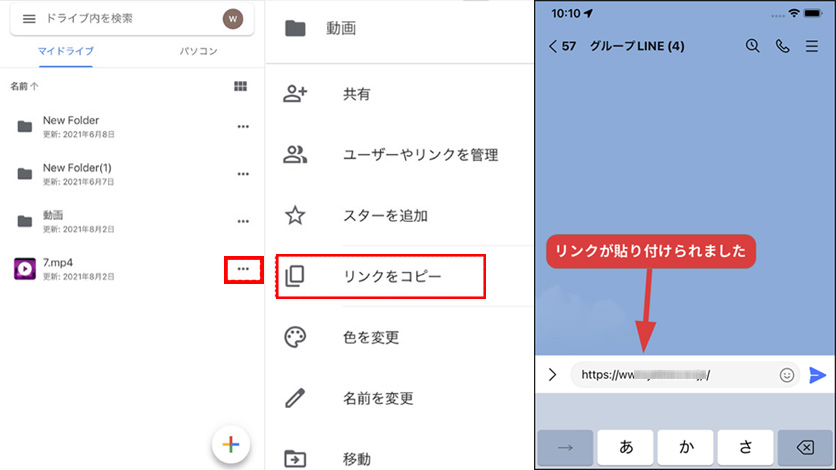
Task: Open the New Folder item
Action: (x=132, y=127)
